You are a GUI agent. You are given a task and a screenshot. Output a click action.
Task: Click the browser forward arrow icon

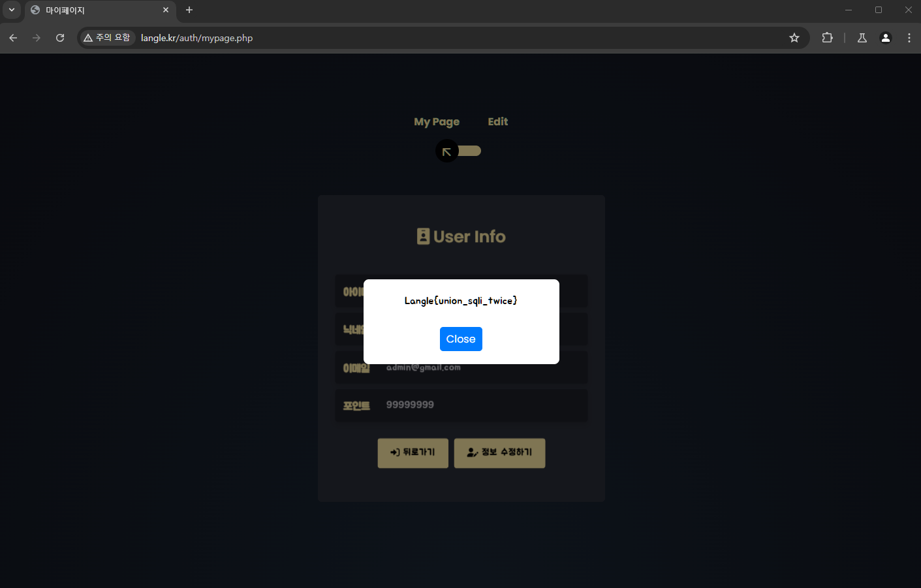click(37, 38)
